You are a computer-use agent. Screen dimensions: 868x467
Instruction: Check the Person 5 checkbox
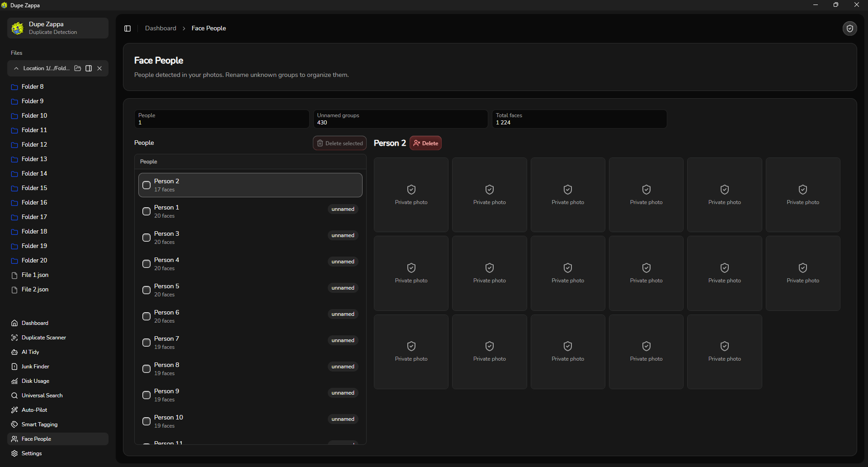[x=146, y=290]
